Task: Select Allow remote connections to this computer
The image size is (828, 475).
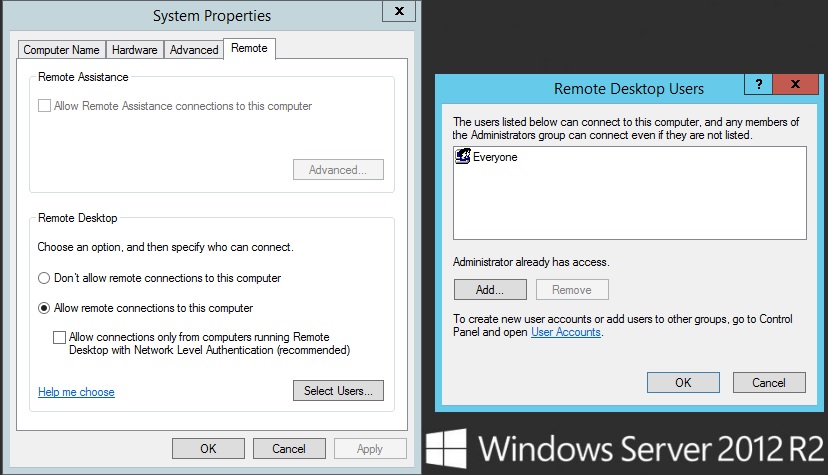Action: pos(44,308)
